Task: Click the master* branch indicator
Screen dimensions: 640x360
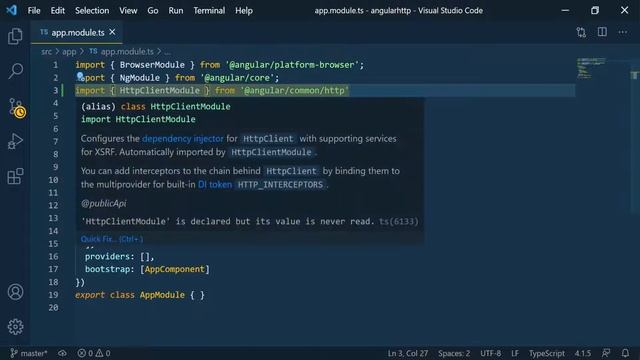Action: [x=29, y=353]
